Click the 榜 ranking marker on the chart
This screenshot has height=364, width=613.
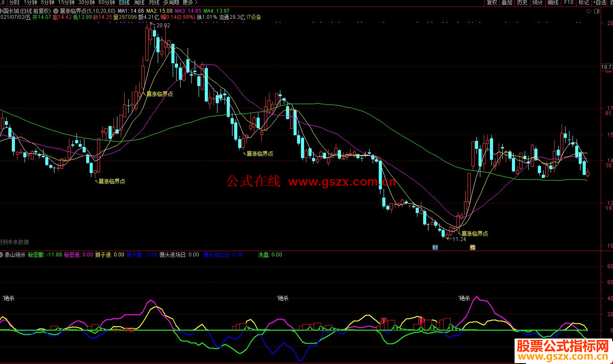(473, 248)
